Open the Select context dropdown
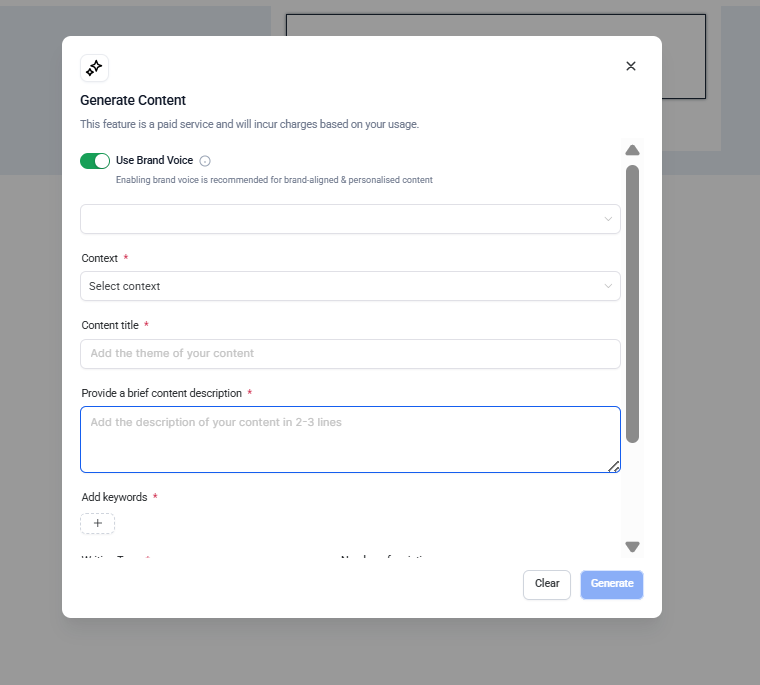760x685 pixels. [x=340, y=286]
